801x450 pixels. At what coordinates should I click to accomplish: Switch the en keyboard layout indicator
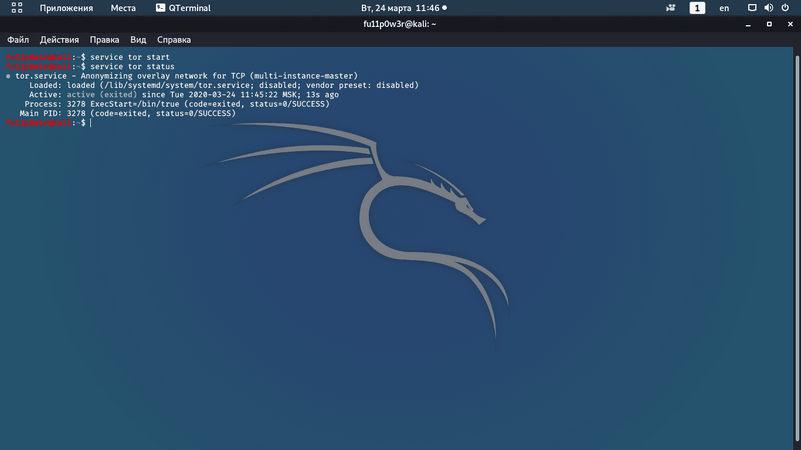pos(724,8)
